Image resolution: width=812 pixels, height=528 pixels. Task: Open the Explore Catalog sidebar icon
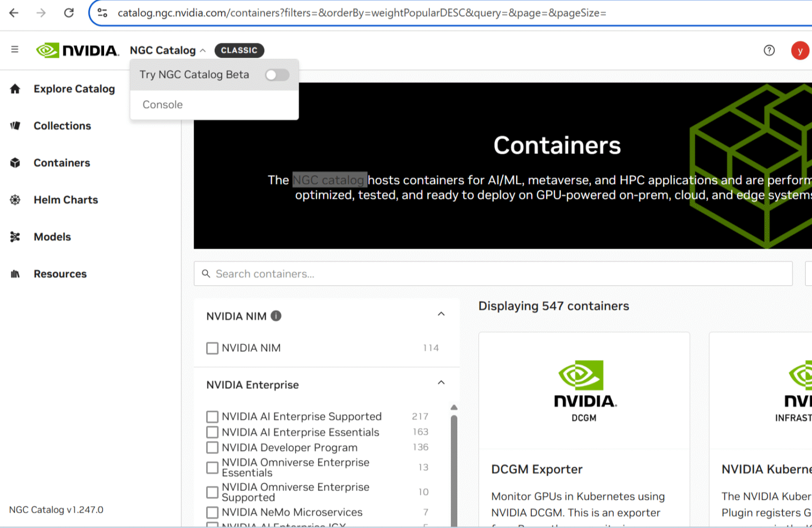pyautogui.click(x=15, y=89)
